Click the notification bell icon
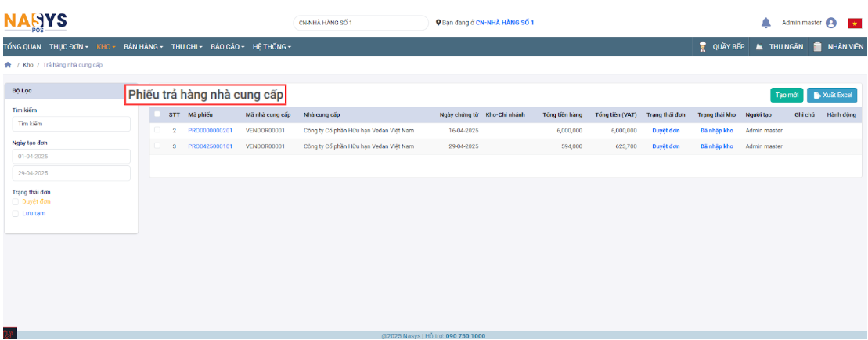868x340 pixels. [765, 23]
